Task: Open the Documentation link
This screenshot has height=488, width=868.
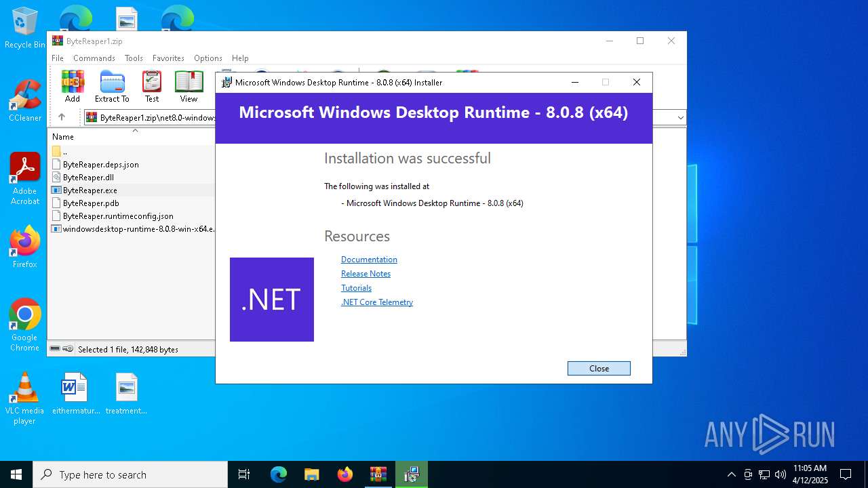Action: (x=369, y=260)
